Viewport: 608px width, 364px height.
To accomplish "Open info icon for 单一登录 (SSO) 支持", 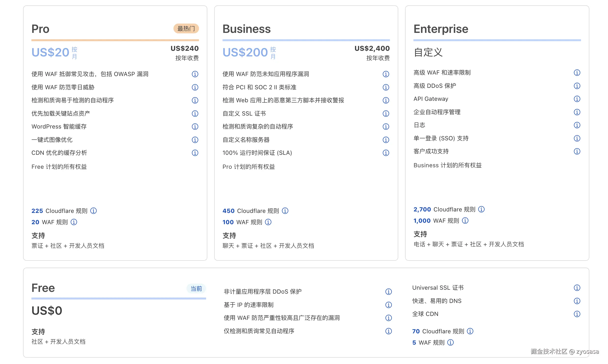I will 577,138.
